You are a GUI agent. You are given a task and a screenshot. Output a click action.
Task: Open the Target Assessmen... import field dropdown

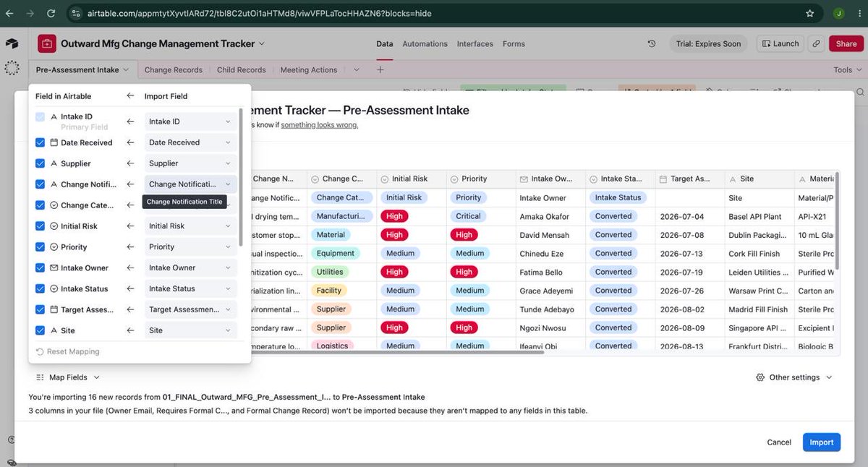(x=190, y=309)
